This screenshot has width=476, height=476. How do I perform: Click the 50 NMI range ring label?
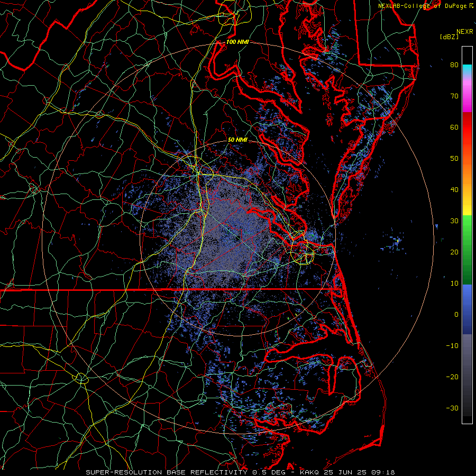click(x=237, y=140)
